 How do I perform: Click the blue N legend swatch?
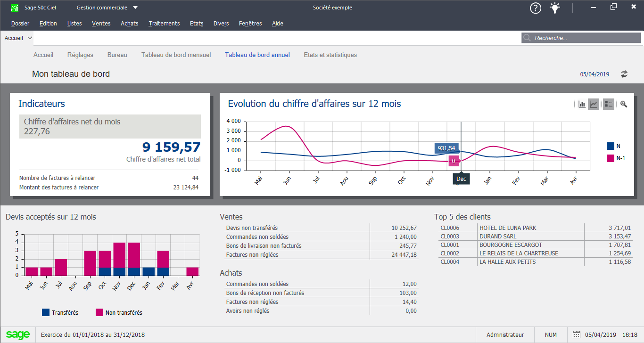click(x=611, y=146)
